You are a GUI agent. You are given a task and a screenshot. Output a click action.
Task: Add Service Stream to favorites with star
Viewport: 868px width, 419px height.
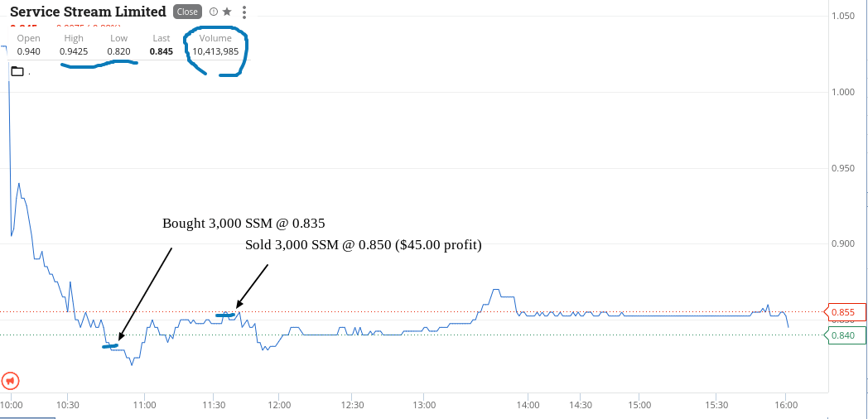pyautogui.click(x=227, y=12)
